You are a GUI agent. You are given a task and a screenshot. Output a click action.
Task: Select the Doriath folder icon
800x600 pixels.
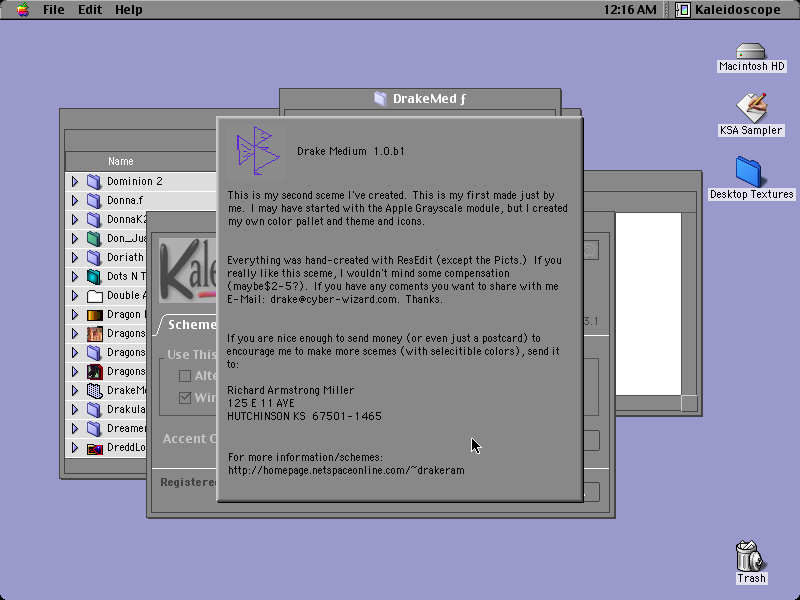(x=94, y=258)
